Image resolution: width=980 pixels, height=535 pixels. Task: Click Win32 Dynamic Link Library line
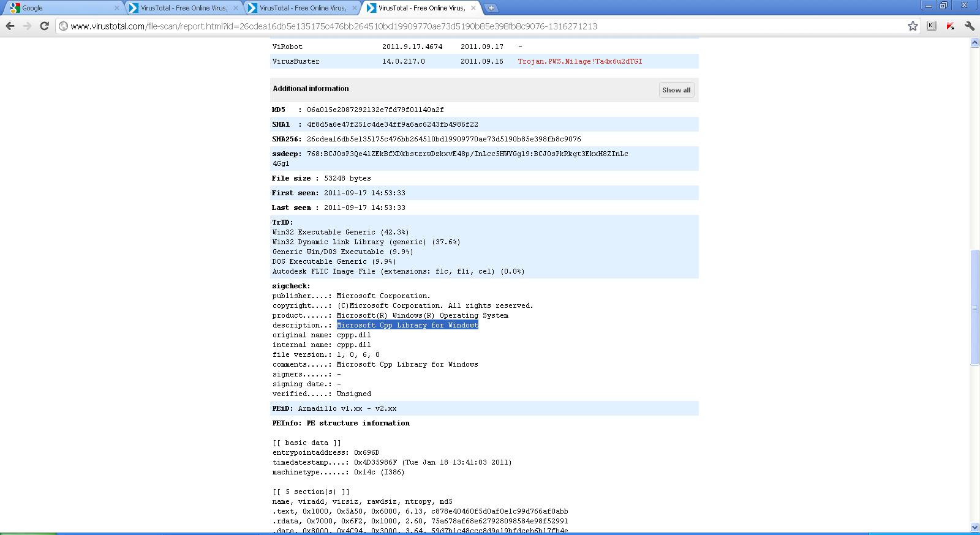[x=366, y=242]
